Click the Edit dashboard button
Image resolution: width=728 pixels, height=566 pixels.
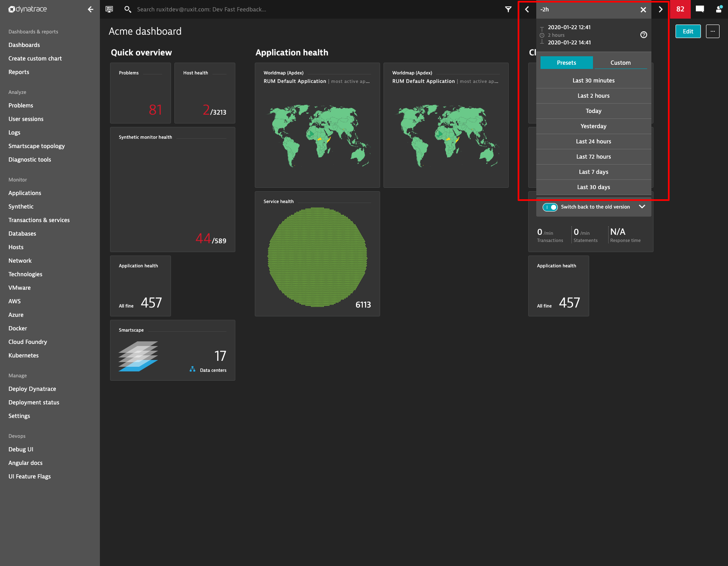point(688,31)
